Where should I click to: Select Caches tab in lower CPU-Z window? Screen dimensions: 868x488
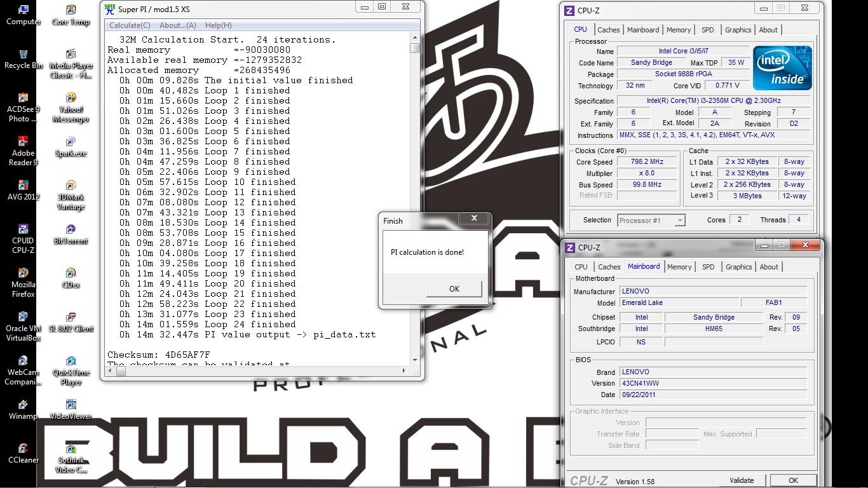[609, 267]
